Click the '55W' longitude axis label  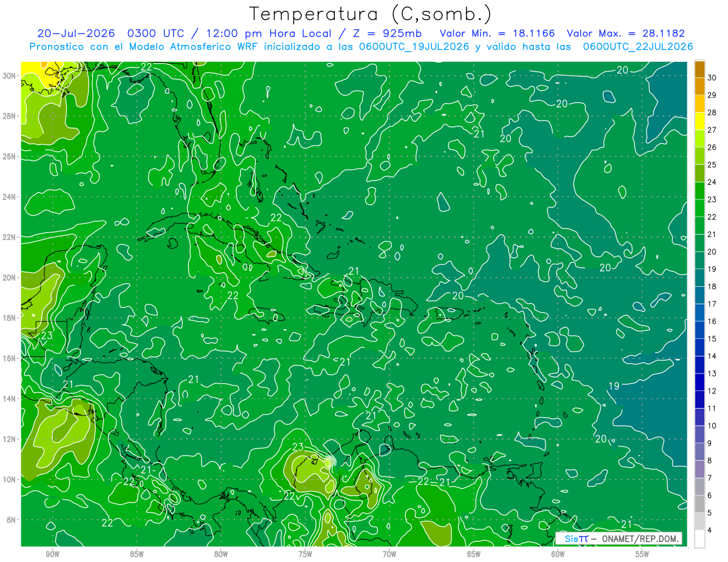(642, 554)
